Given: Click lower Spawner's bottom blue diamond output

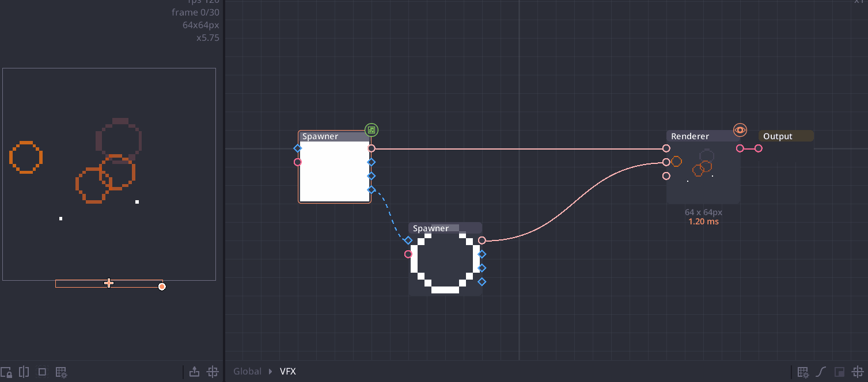Looking at the screenshot, I should pyautogui.click(x=482, y=282).
